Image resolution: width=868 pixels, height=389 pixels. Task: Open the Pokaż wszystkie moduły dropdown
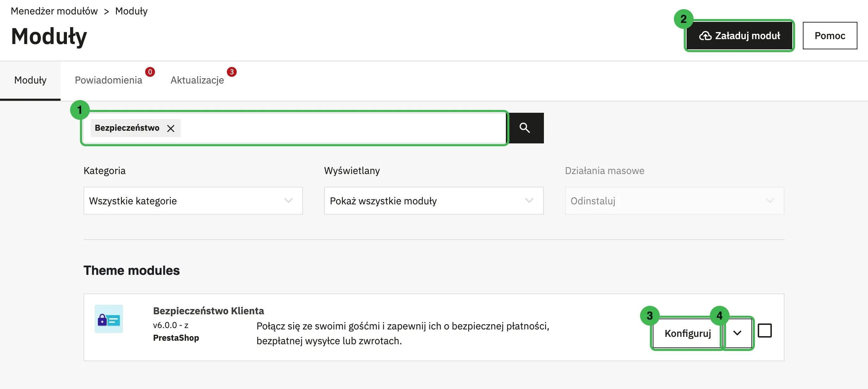pos(434,201)
